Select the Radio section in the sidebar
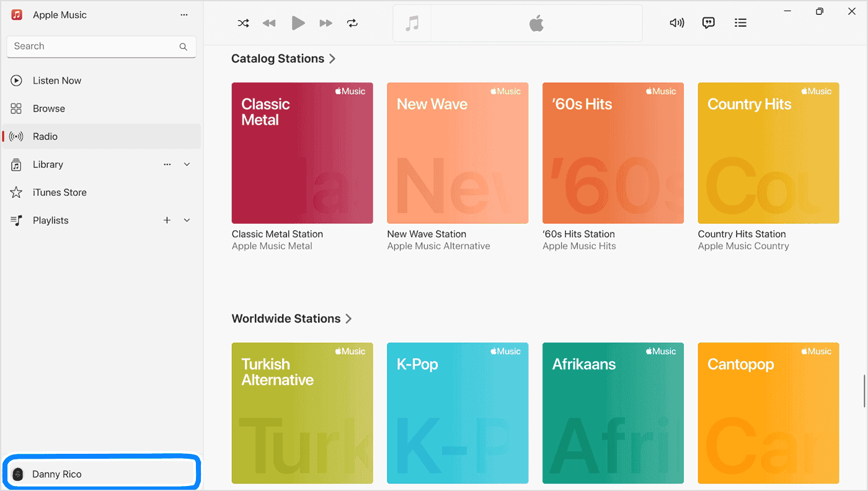Screen dimensions: 868x491 46,136
